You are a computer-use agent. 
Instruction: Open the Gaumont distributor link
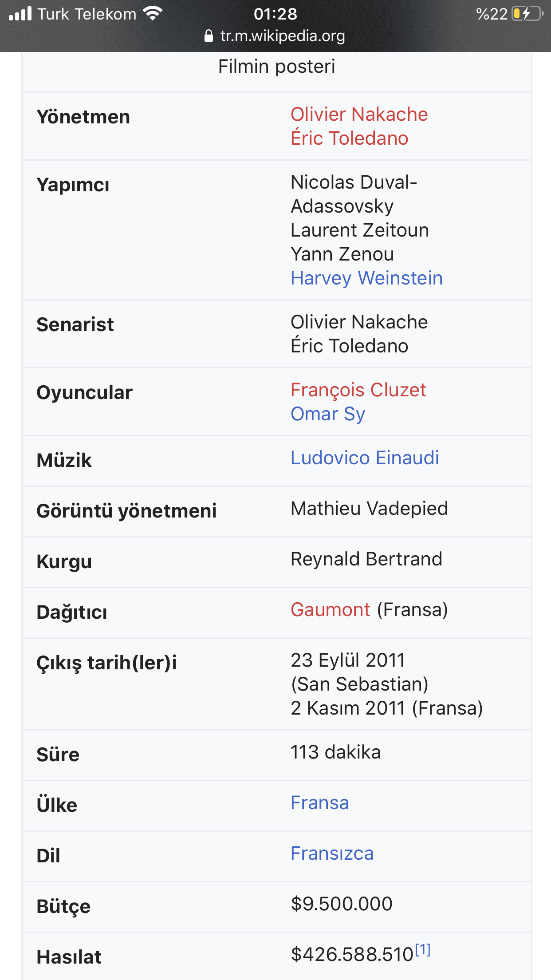pos(330,609)
